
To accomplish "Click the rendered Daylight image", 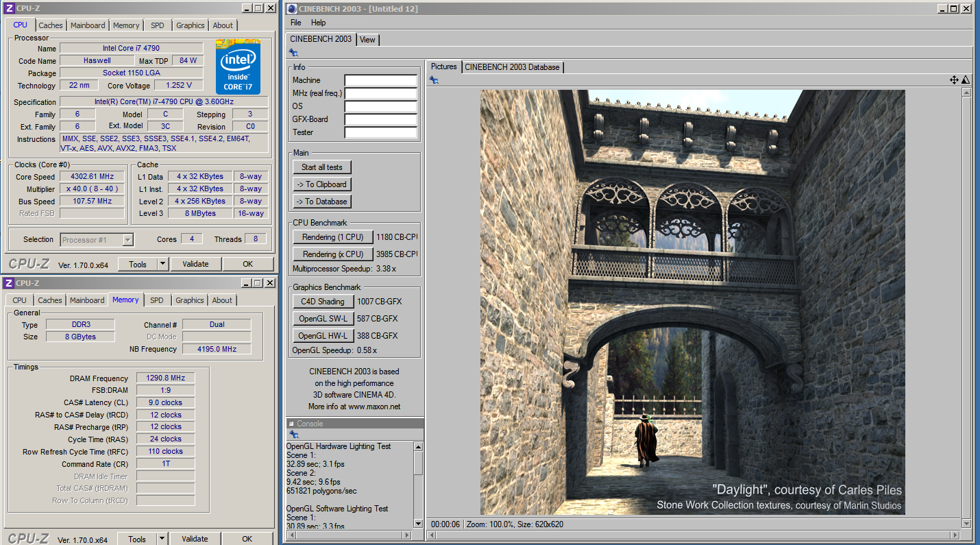I will point(692,302).
